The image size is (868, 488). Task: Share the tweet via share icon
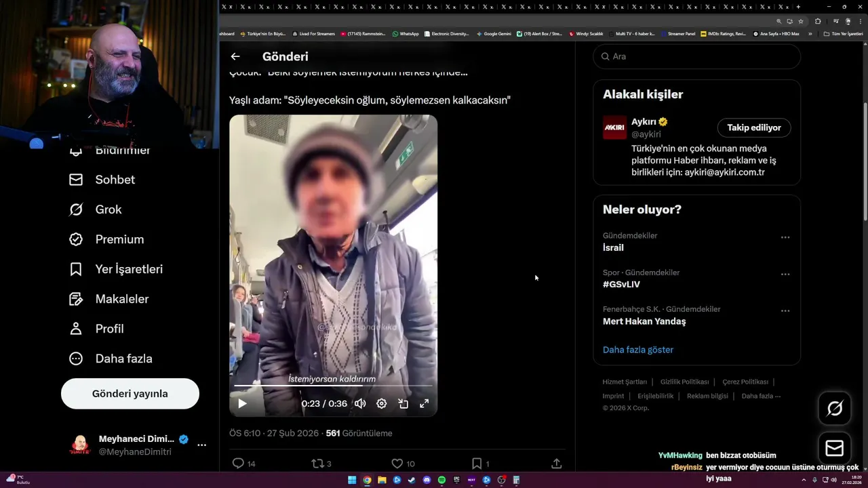pyautogui.click(x=556, y=464)
